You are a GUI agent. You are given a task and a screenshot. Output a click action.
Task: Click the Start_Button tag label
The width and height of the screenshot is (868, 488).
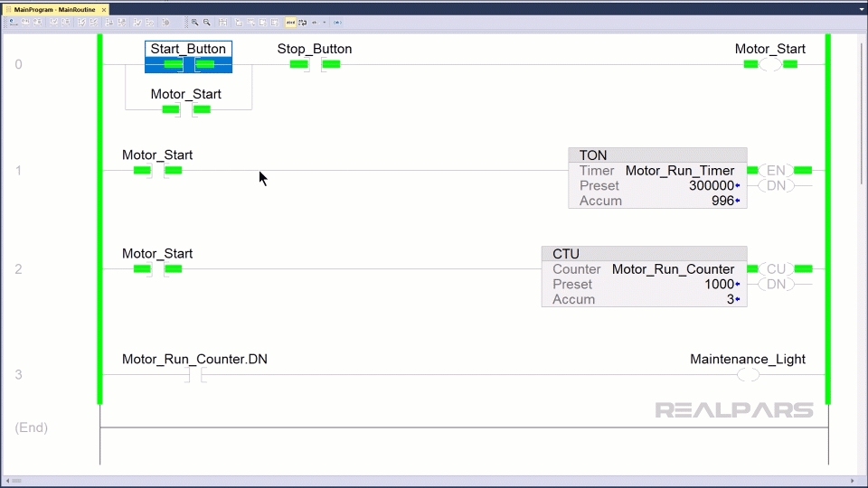coord(188,49)
